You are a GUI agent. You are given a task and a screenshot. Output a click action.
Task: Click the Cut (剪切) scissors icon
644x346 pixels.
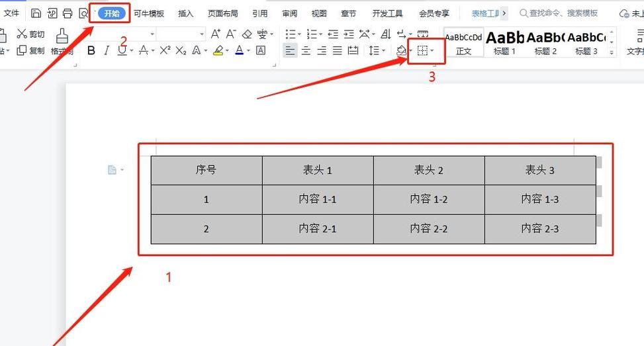(x=22, y=34)
